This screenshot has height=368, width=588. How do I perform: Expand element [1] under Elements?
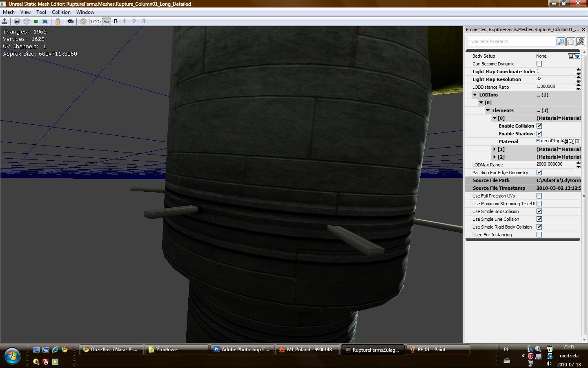click(x=494, y=149)
